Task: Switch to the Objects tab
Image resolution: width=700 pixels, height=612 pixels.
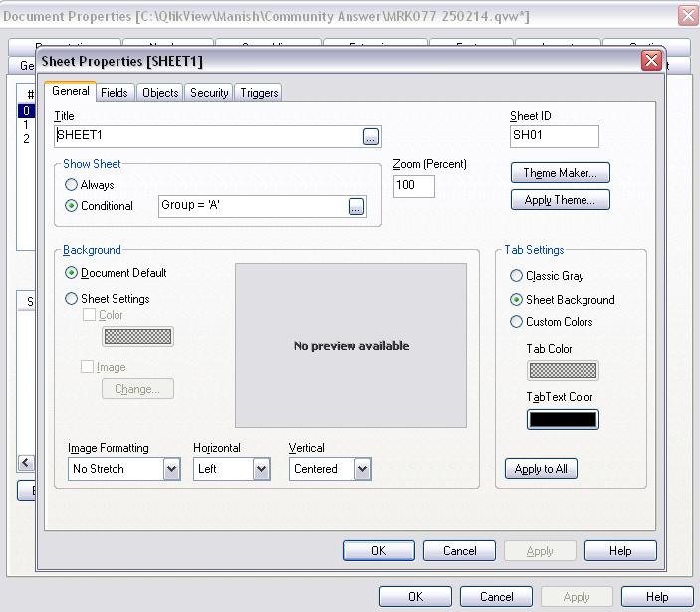Action: tap(160, 93)
